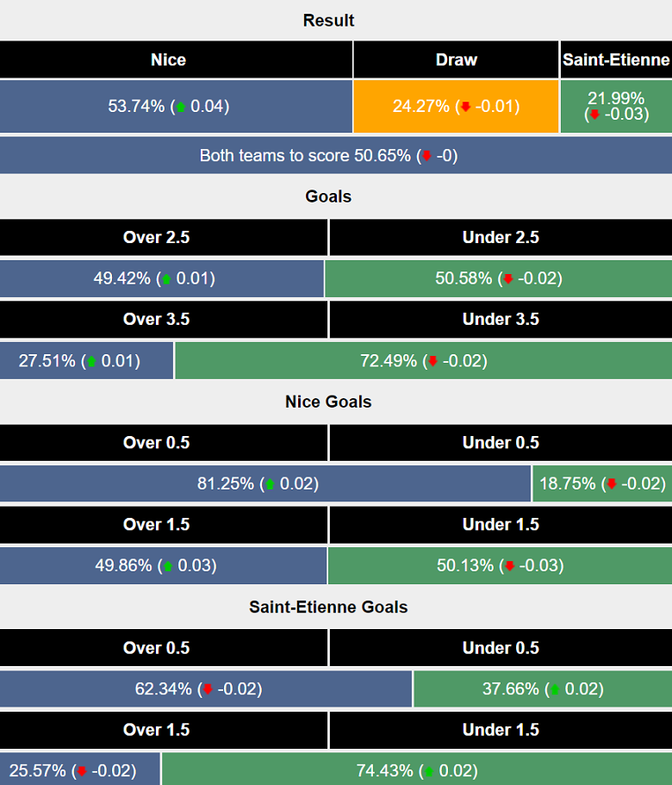672x785 pixels.
Task: Select the Saint-Etienne result header
Action: coord(616,59)
